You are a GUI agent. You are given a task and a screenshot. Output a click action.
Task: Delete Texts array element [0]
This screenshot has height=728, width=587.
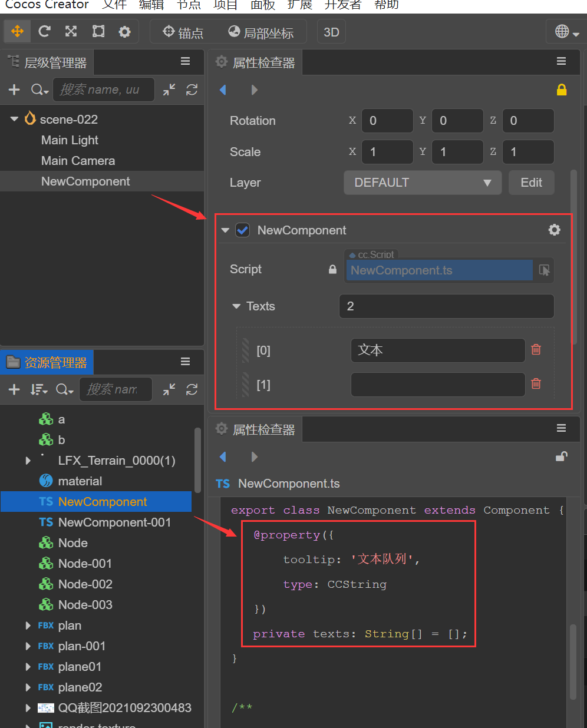point(536,349)
